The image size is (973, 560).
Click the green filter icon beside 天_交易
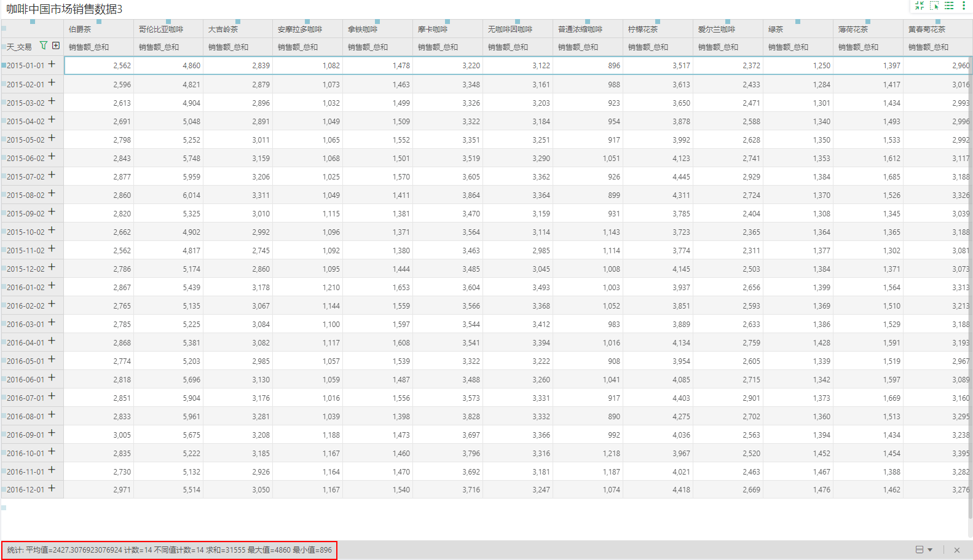pos(44,45)
